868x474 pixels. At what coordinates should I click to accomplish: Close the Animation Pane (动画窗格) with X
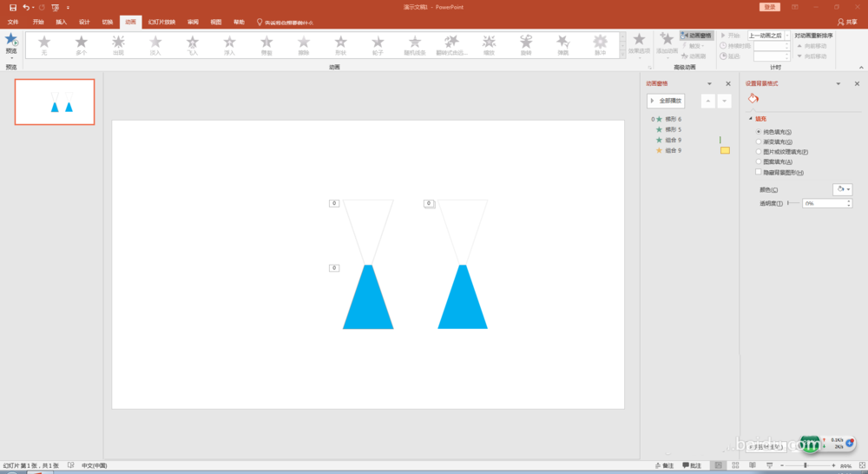pyautogui.click(x=728, y=83)
